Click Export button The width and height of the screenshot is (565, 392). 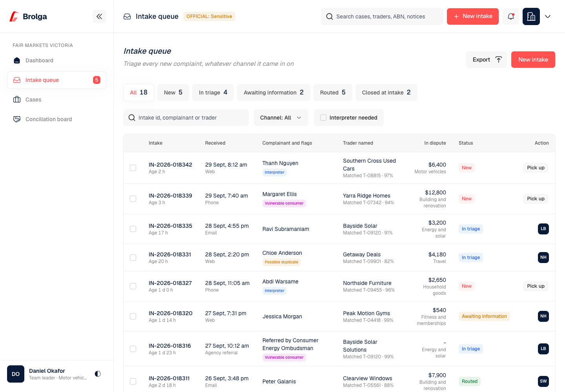point(487,60)
